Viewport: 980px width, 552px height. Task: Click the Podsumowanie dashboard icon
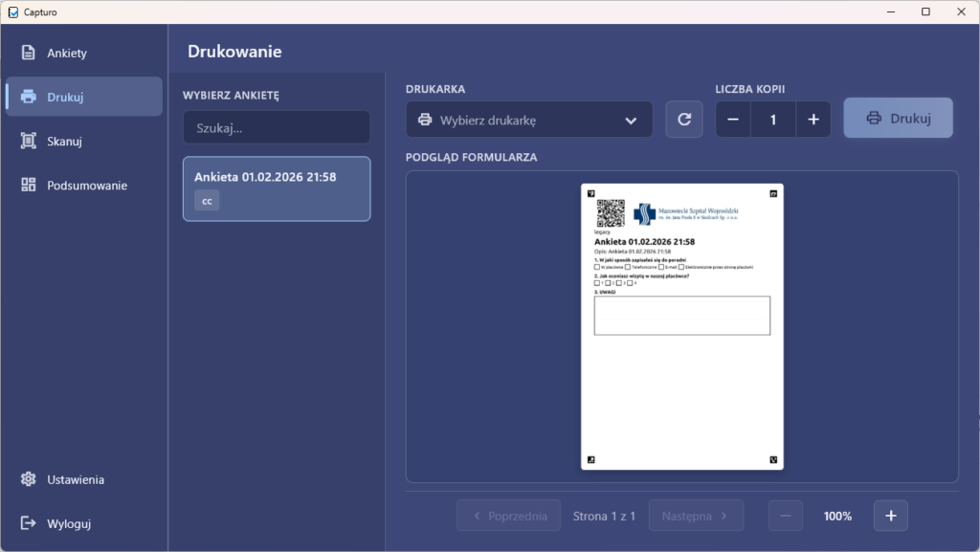[x=28, y=185]
